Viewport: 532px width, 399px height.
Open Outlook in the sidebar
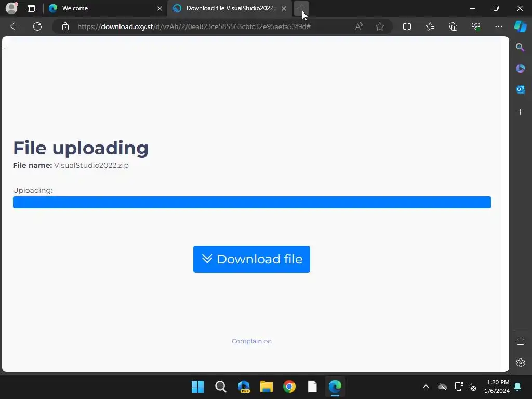521,89
